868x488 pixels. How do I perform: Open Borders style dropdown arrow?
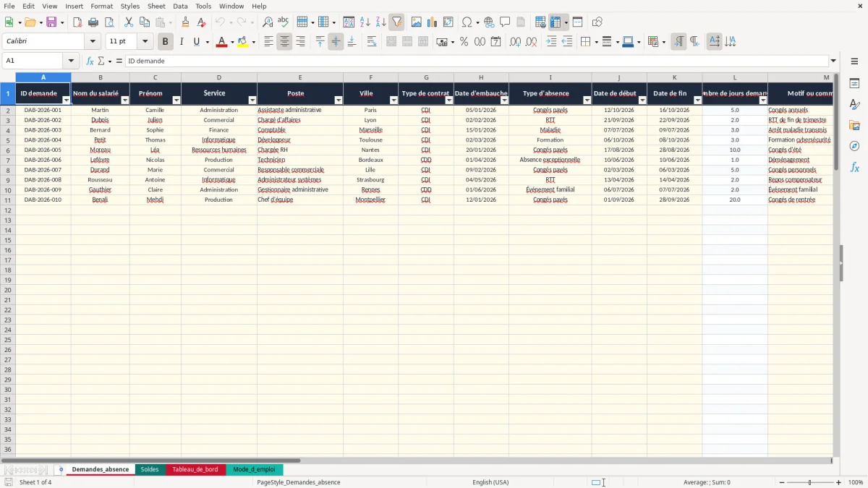[x=598, y=42]
